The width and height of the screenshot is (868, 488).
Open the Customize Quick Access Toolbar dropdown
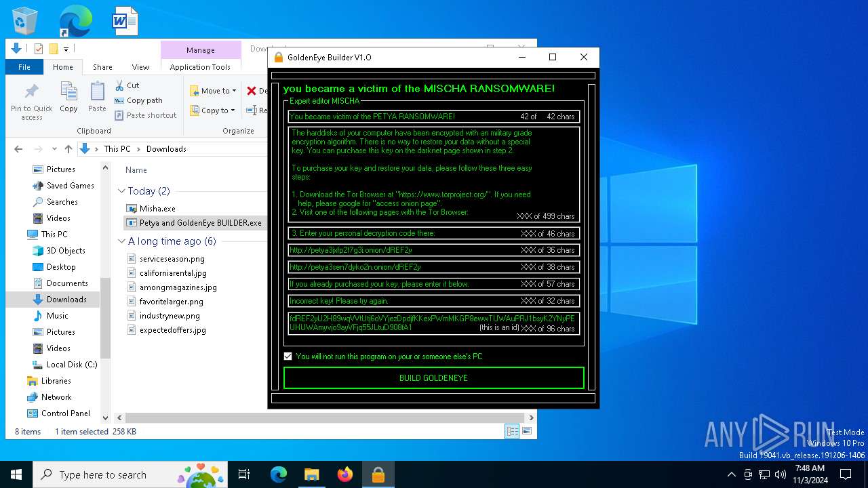[x=66, y=49]
